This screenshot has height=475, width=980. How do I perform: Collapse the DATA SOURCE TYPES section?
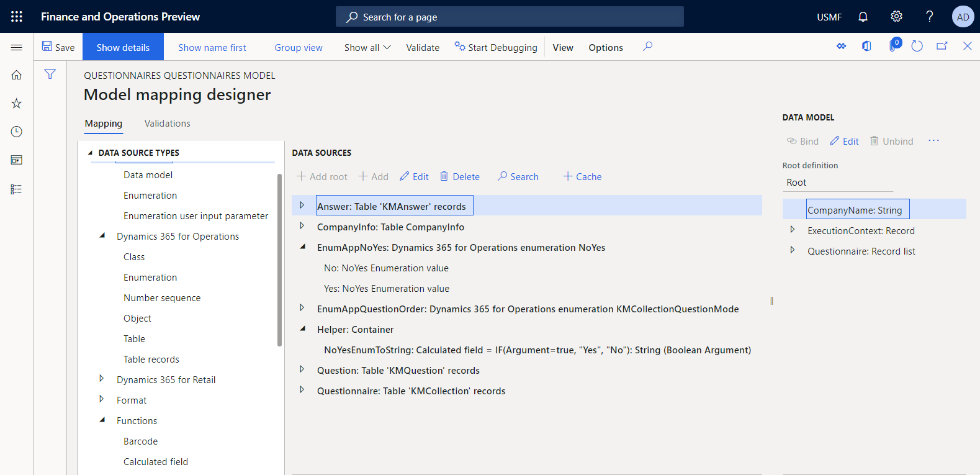(x=90, y=153)
